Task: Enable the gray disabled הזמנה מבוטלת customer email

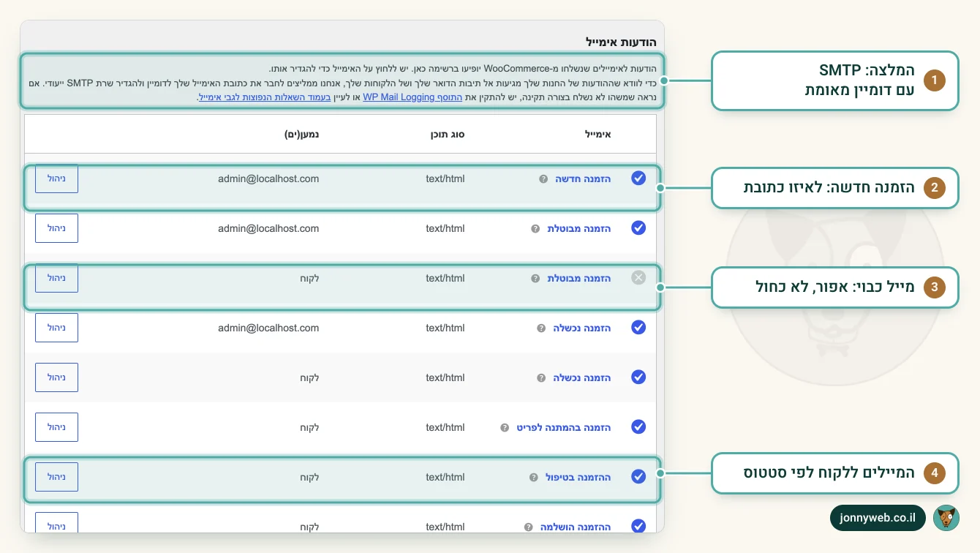Action: 638,277
